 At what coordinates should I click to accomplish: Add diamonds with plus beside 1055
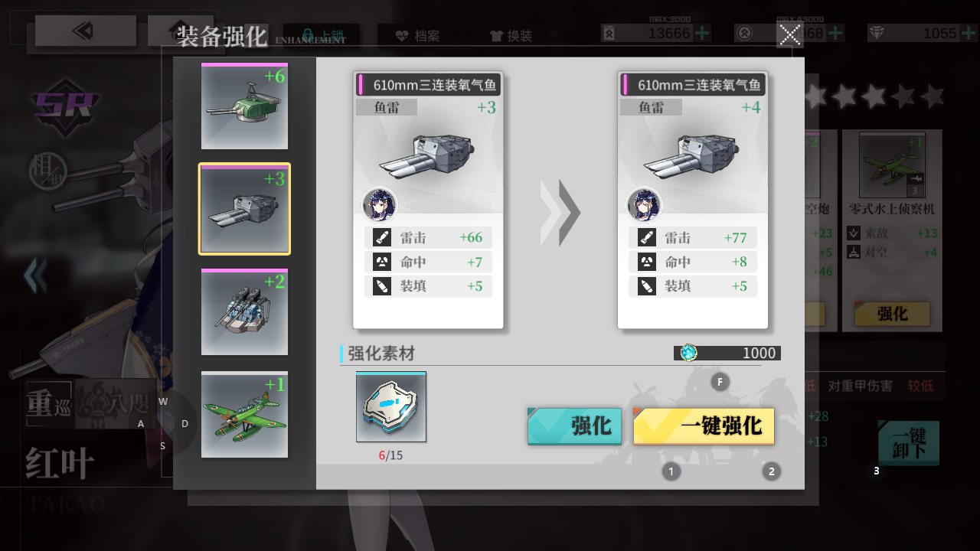[968, 33]
